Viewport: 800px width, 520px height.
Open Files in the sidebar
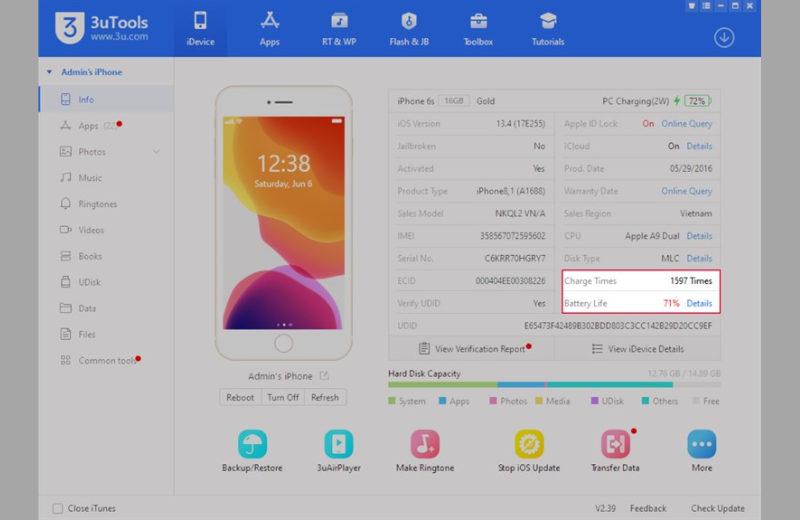click(x=106, y=334)
